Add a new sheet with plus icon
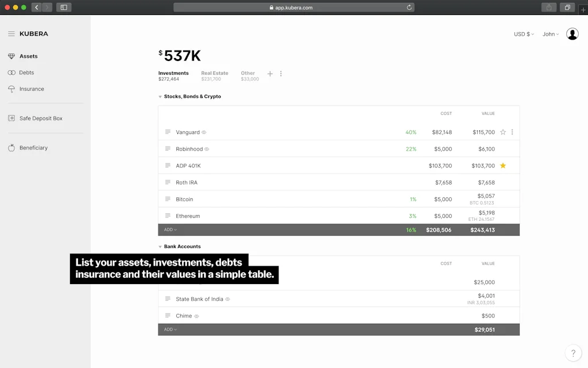 coord(270,74)
